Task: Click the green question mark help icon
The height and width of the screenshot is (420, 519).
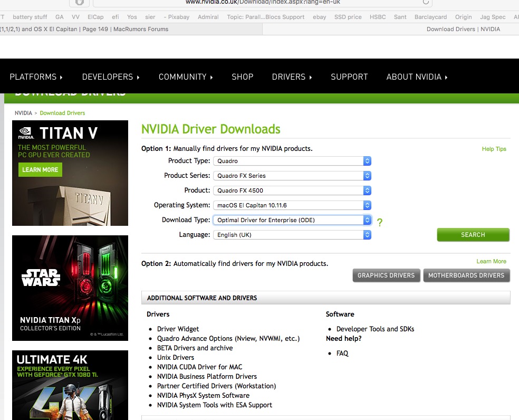Action: (380, 222)
